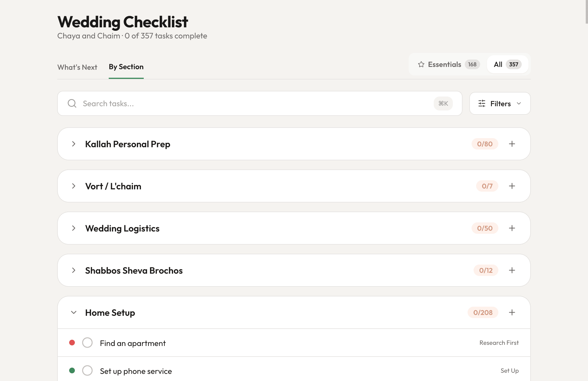Select the By Section tab
This screenshot has width=588, height=381.
click(126, 67)
